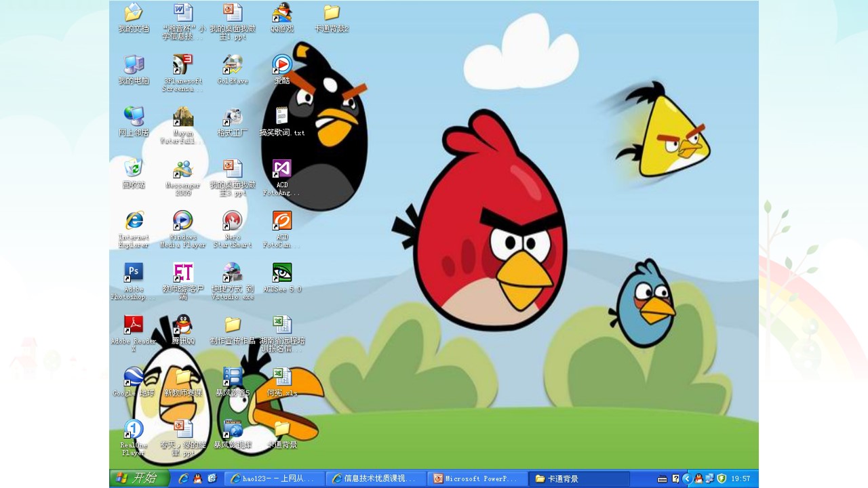Click the 开始 Start button
Screen dimensions: 868x488
point(139,479)
